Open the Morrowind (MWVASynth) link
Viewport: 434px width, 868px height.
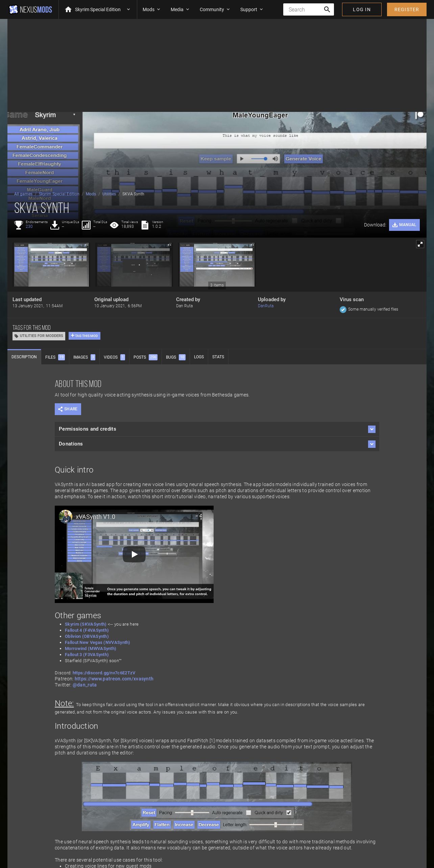coord(91,649)
